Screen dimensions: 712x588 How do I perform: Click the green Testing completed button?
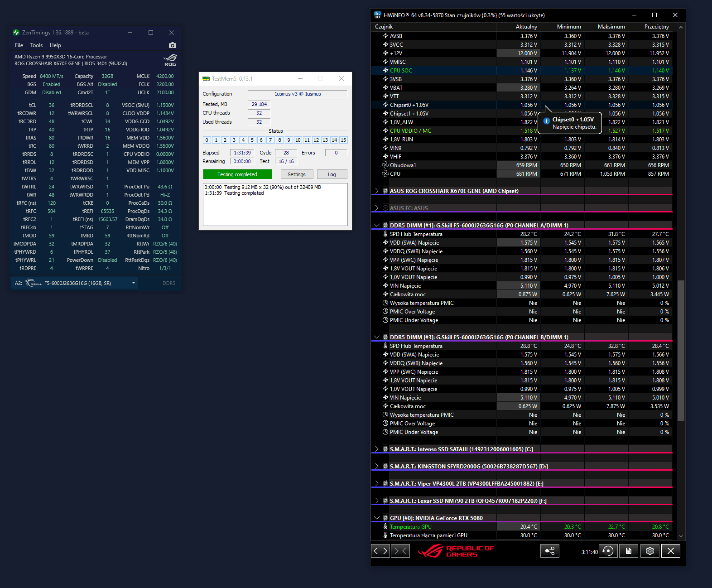237,174
